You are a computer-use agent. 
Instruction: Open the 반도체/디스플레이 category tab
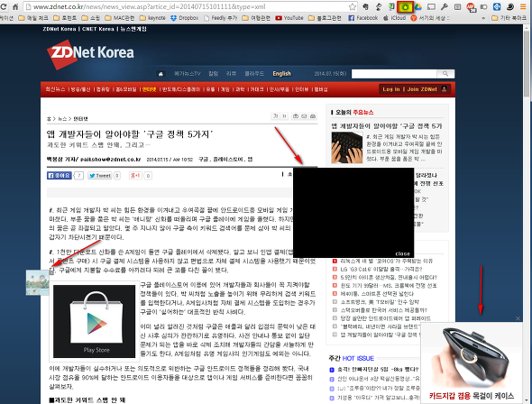point(181,89)
